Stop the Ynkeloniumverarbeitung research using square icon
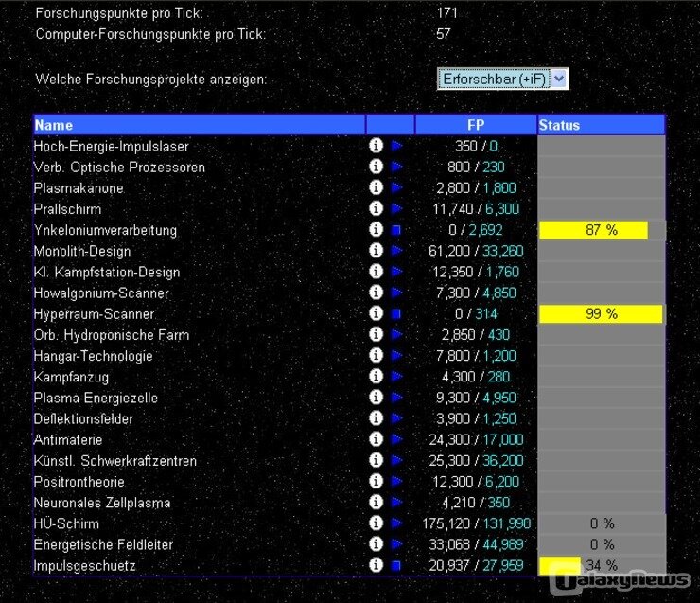 (x=396, y=230)
